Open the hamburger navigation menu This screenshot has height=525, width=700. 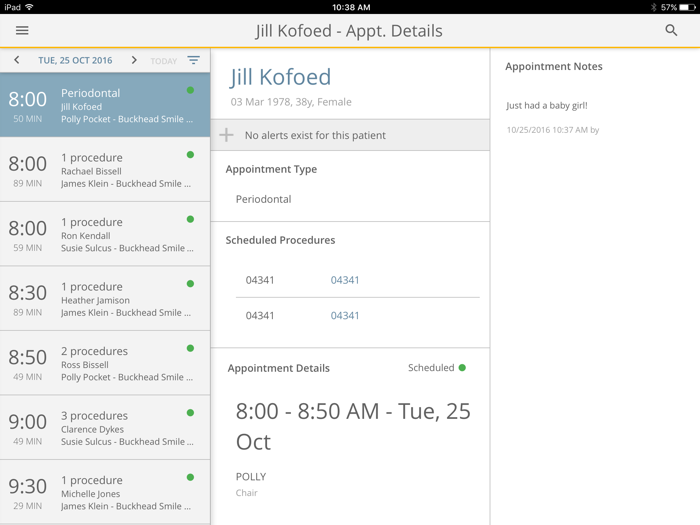[x=22, y=31]
